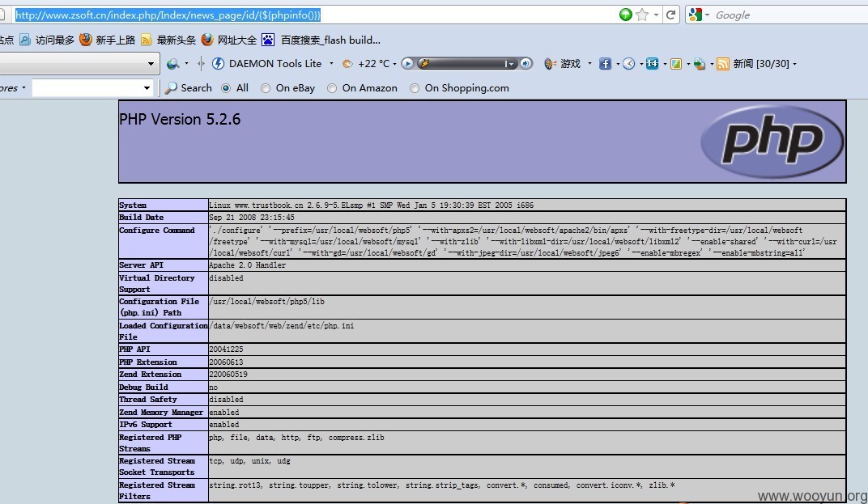
Task: Click the Baidu paw icon
Action: [268, 40]
